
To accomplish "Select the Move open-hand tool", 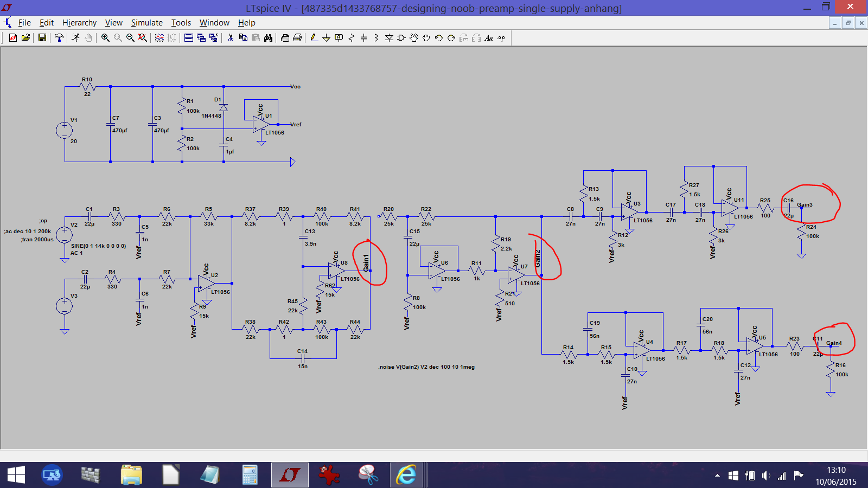I will pyautogui.click(x=414, y=38).
